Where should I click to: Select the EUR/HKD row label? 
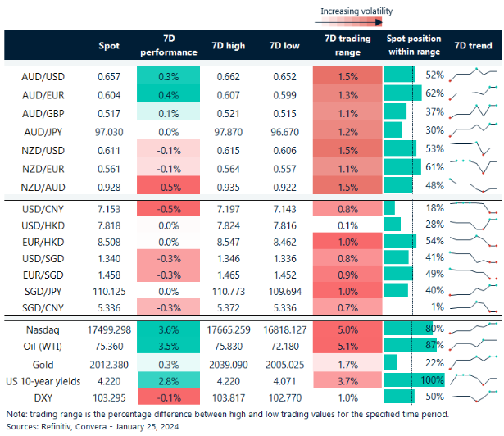click(44, 243)
